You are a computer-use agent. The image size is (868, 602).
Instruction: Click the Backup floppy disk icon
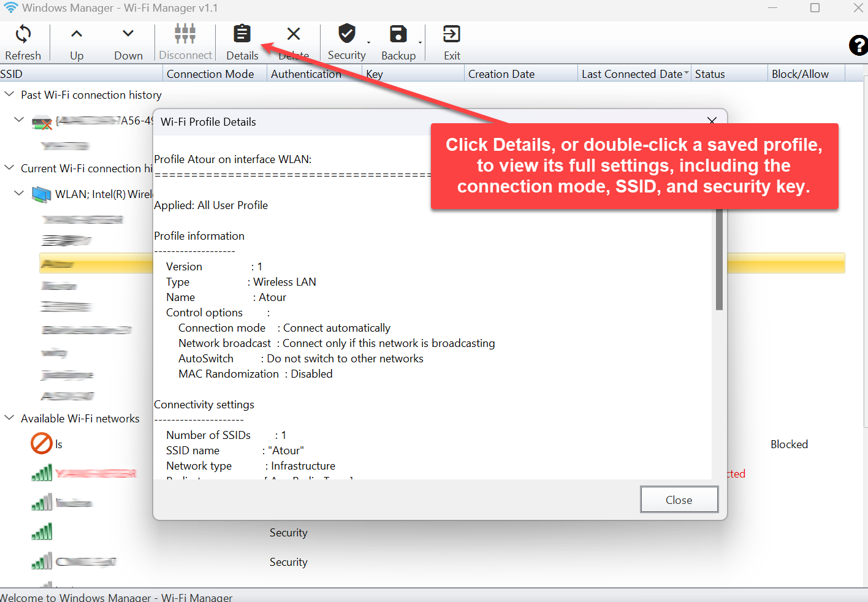point(398,34)
